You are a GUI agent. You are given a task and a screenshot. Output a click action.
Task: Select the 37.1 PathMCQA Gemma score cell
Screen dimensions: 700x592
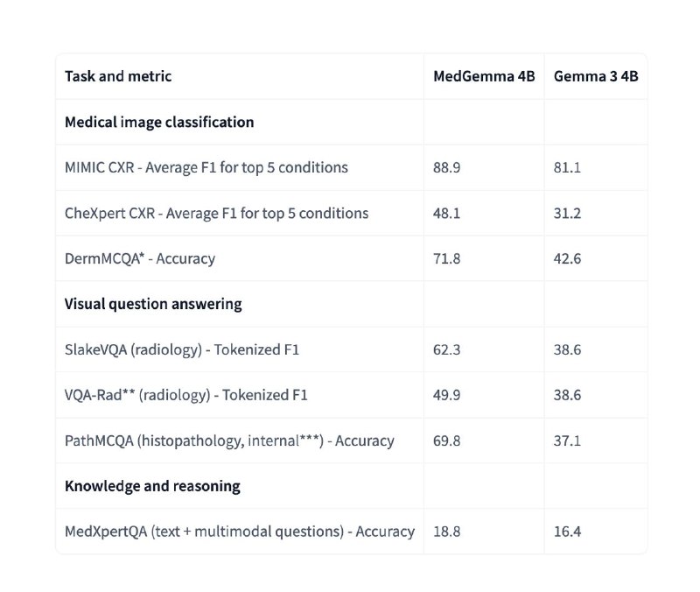[567, 440]
